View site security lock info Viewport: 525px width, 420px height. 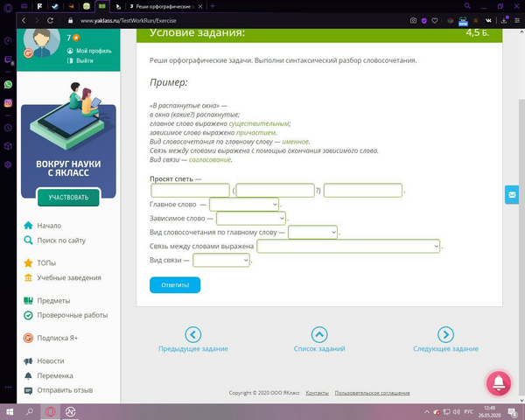tap(70, 20)
